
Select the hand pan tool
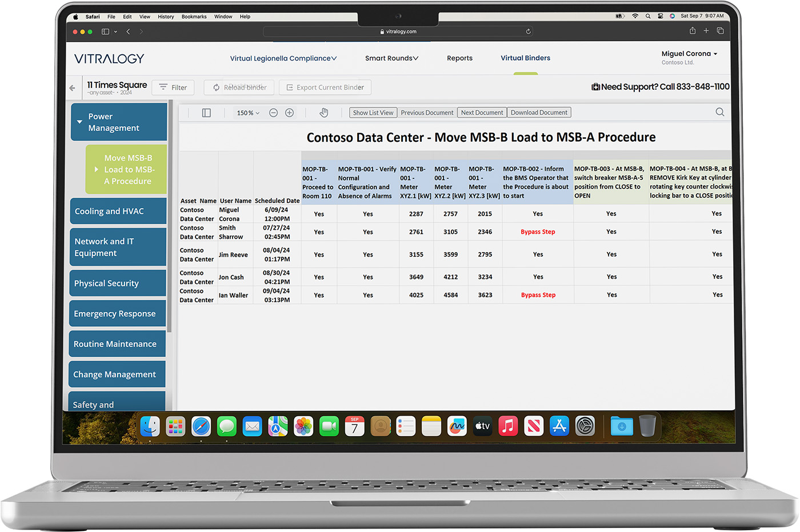(324, 113)
